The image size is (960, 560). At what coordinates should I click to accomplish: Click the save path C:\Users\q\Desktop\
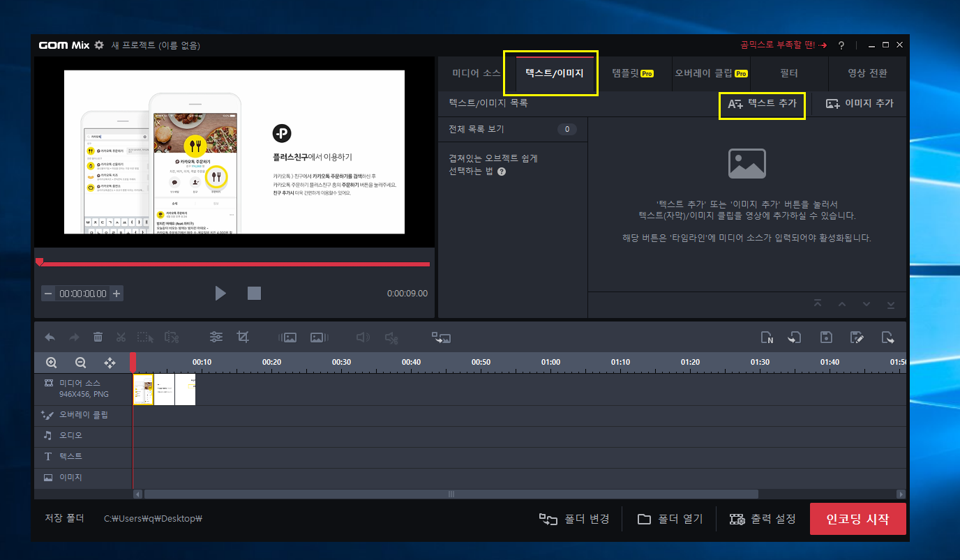[x=153, y=519]
